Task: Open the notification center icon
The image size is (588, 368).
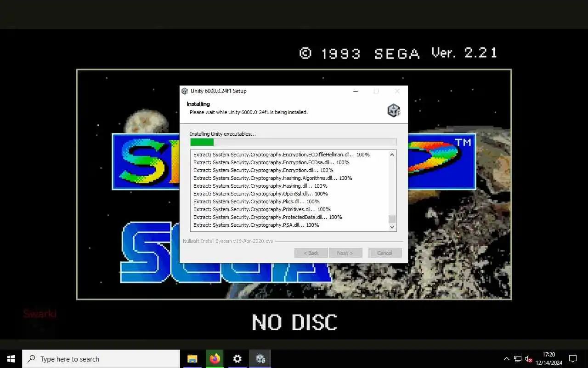Action: [573, 359]
